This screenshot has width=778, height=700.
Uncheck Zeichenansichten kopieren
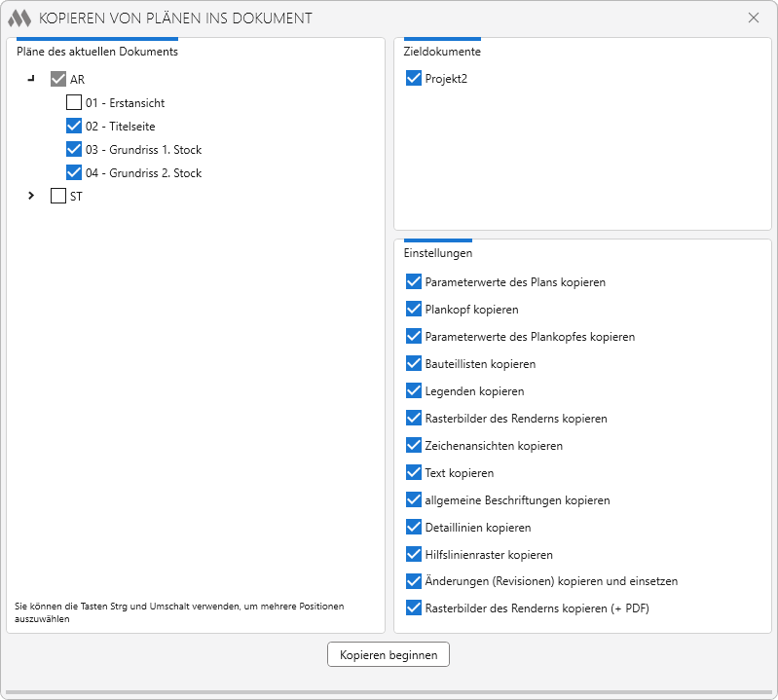coord(414,446)
